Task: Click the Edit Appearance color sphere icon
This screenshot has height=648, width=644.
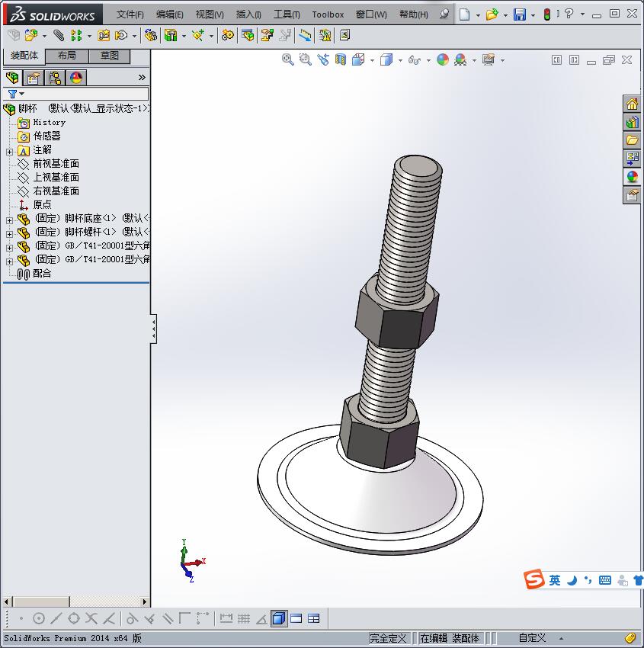Action: pos(442,60)
